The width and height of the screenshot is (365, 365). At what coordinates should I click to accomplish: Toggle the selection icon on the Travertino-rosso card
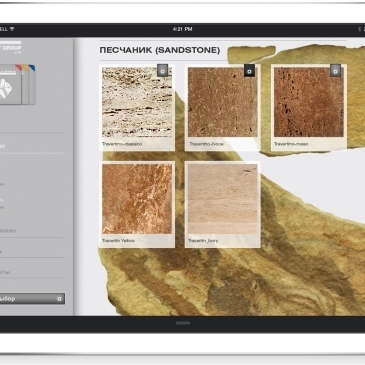pyautogui.click(x=335, y=71)
